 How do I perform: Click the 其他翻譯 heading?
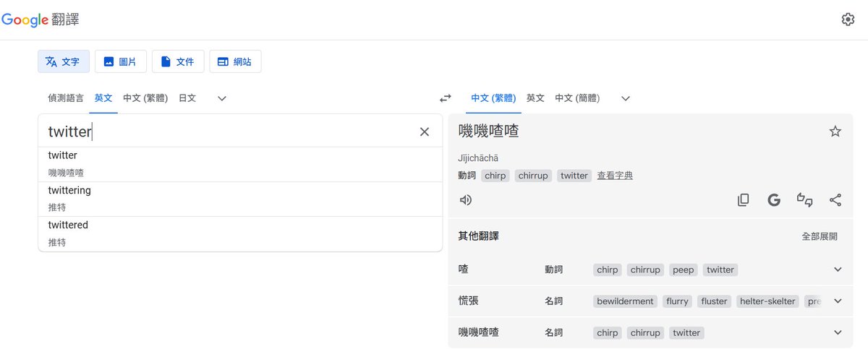478,236
